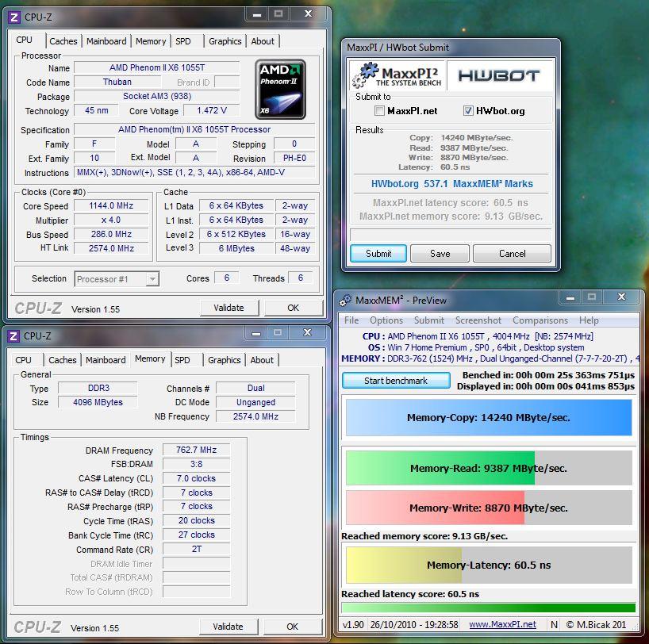Click Validate in the CPU-Z Memory window

(x=228, y=627)
